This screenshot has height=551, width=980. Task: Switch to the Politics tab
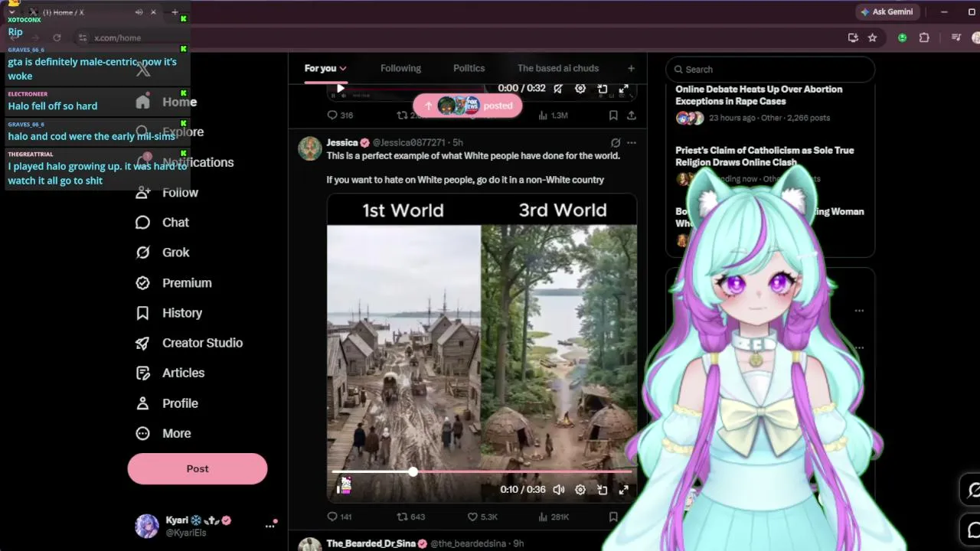point(469,68)
